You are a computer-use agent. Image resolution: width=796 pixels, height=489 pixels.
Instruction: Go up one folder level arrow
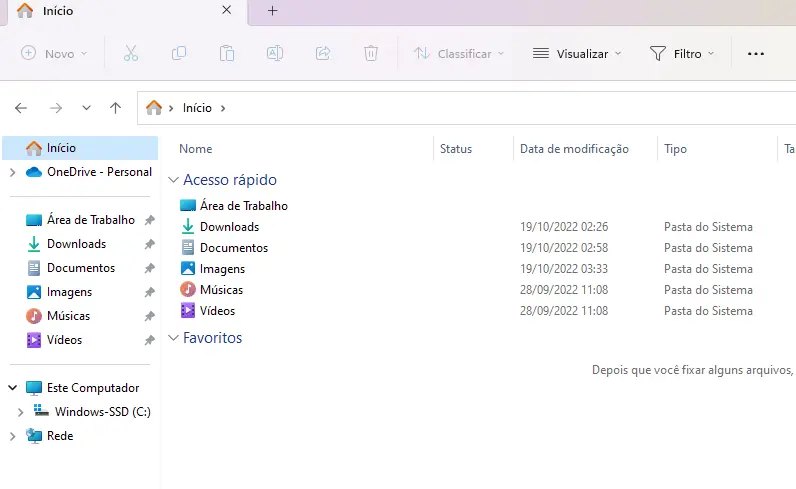click(x=116, y=108)
